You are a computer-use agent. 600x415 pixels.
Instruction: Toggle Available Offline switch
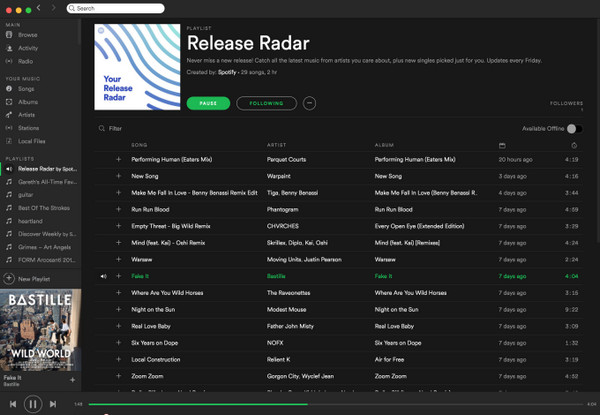pos(573,128)
